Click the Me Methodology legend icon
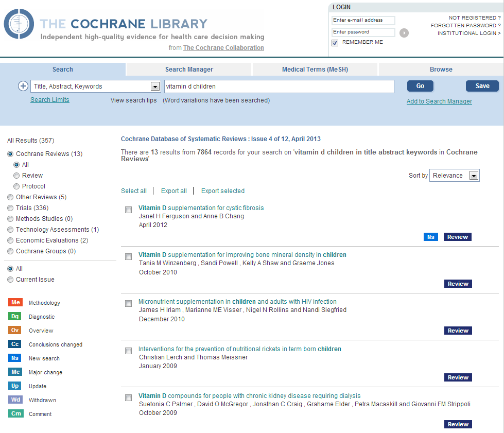 pyautogui.click(x=15, y=303)
